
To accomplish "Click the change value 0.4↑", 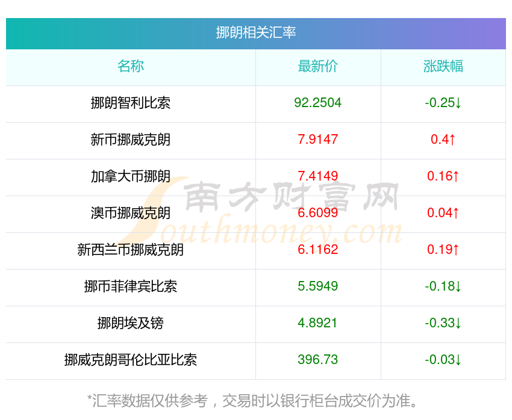I will [x=443, y=140].
